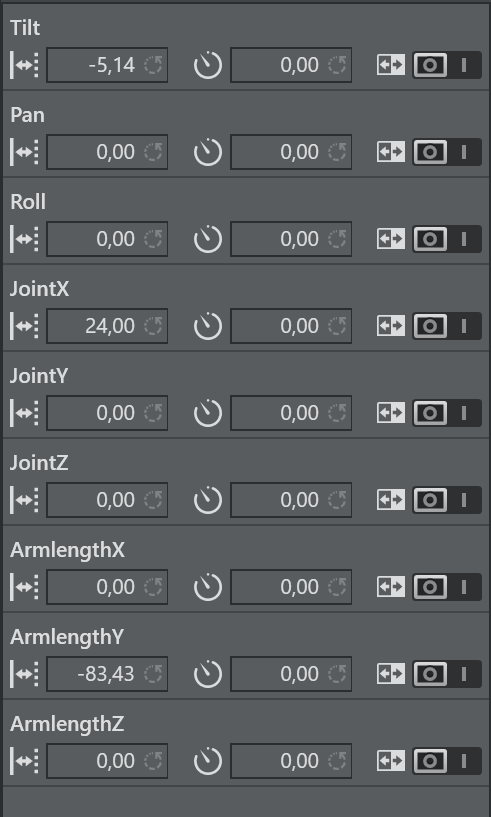Click the Roll double-arrow link icon
Viewport: 491px width, 817px height.
pyautogui.click(x=391, y=239)
